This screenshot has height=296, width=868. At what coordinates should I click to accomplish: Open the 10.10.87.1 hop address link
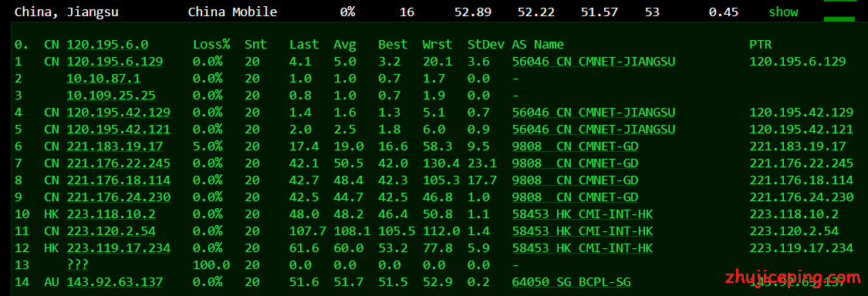point(103,79)
